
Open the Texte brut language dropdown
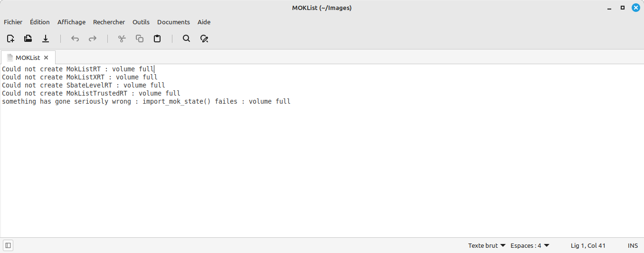pyautogui.click(x=487, y=246)
